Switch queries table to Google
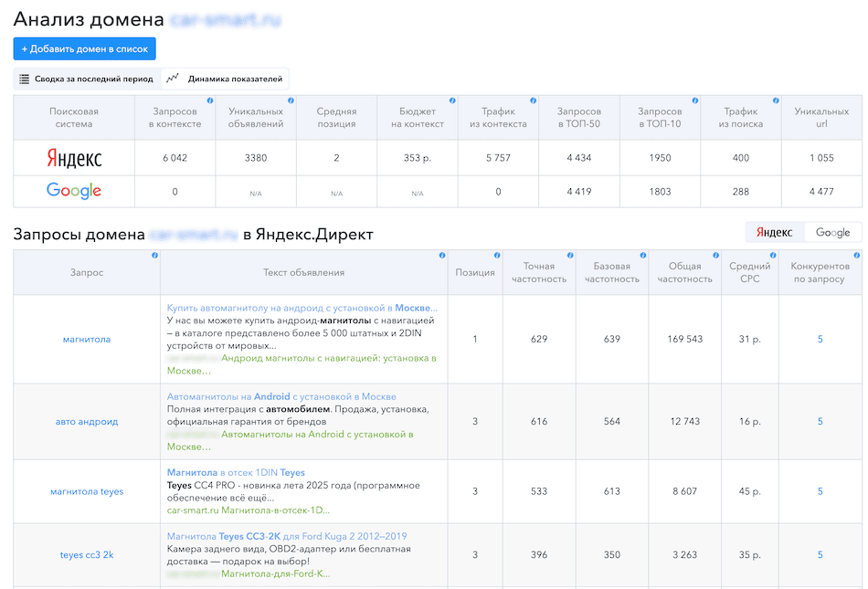The width and height of the screenshot is (868, 589). 832,233
